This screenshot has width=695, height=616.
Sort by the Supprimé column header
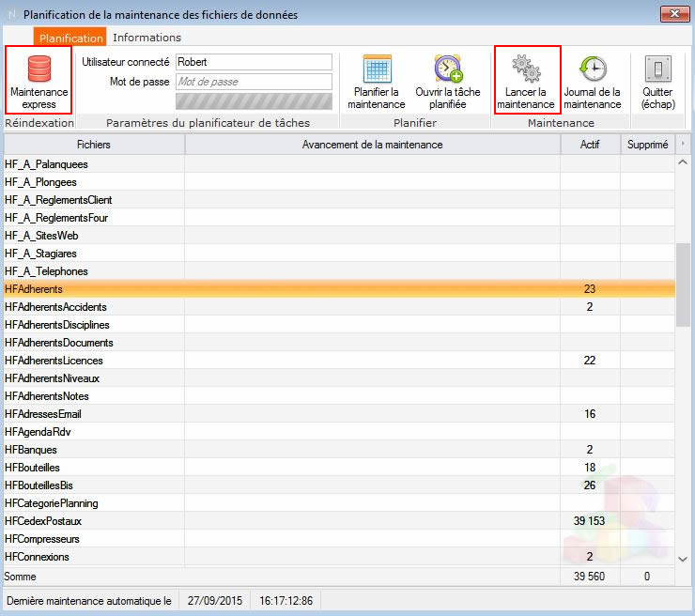point(648,145)
